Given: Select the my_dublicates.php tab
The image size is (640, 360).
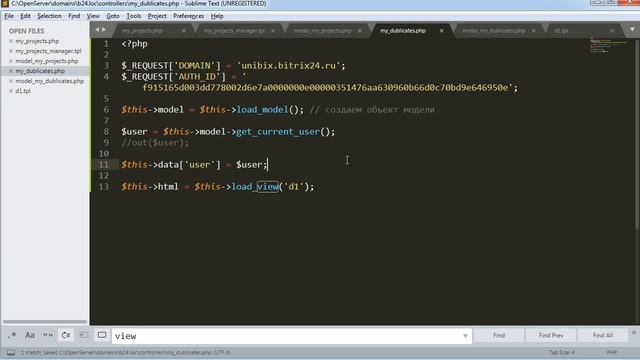Looking at the screenshot, I should click(403, 31).
